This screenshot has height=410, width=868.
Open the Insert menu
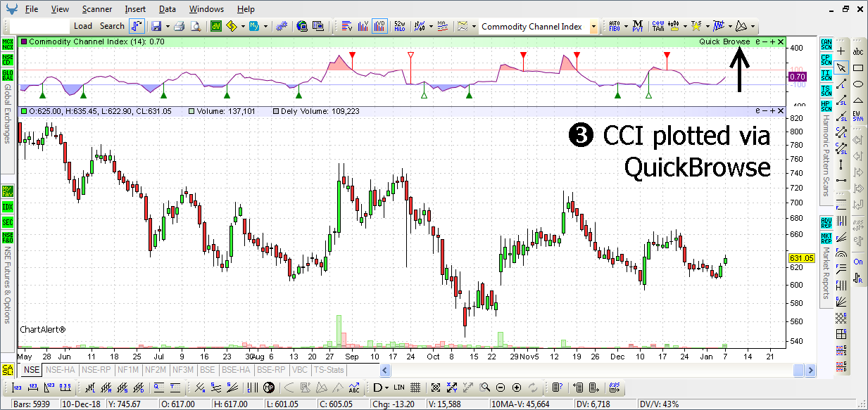135,9
